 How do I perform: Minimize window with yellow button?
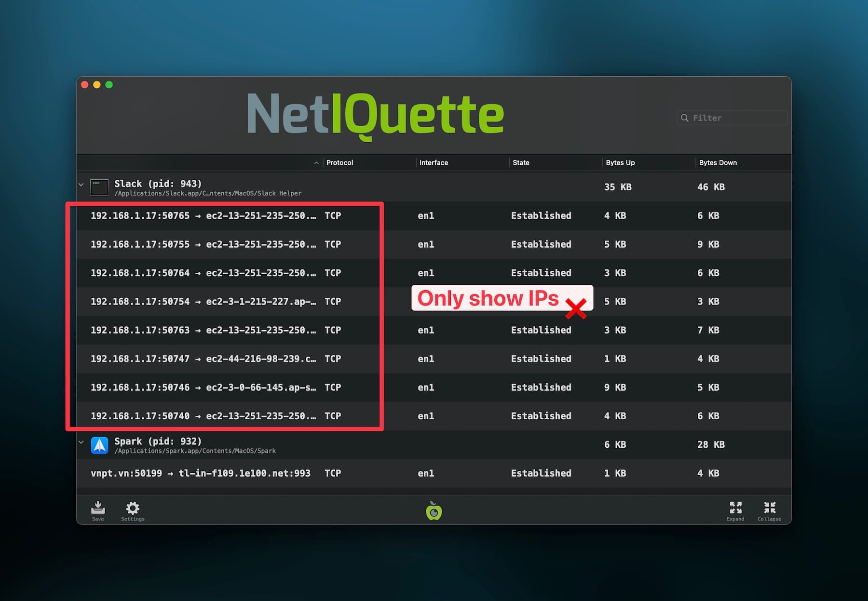pos(96,85)
